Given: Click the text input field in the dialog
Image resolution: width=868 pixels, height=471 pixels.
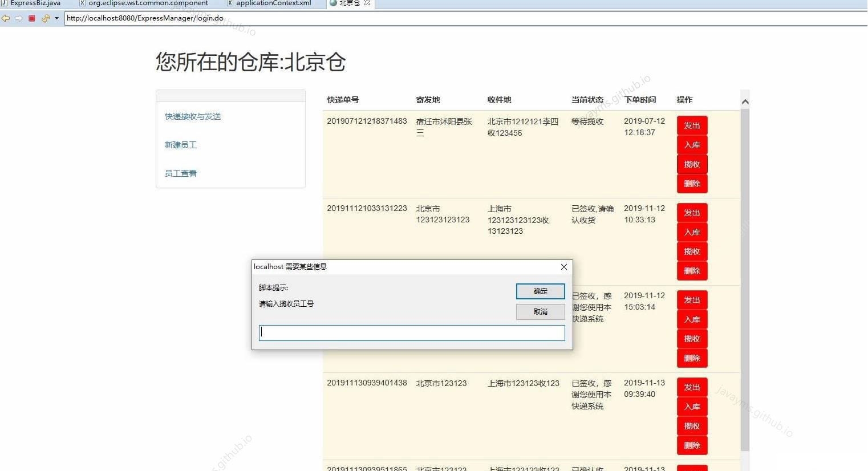Looking at the screenshot, I should [x=412, y=332].
